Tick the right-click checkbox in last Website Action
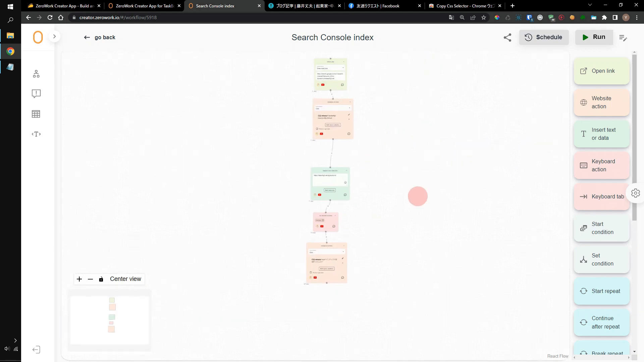 point(311,273)
